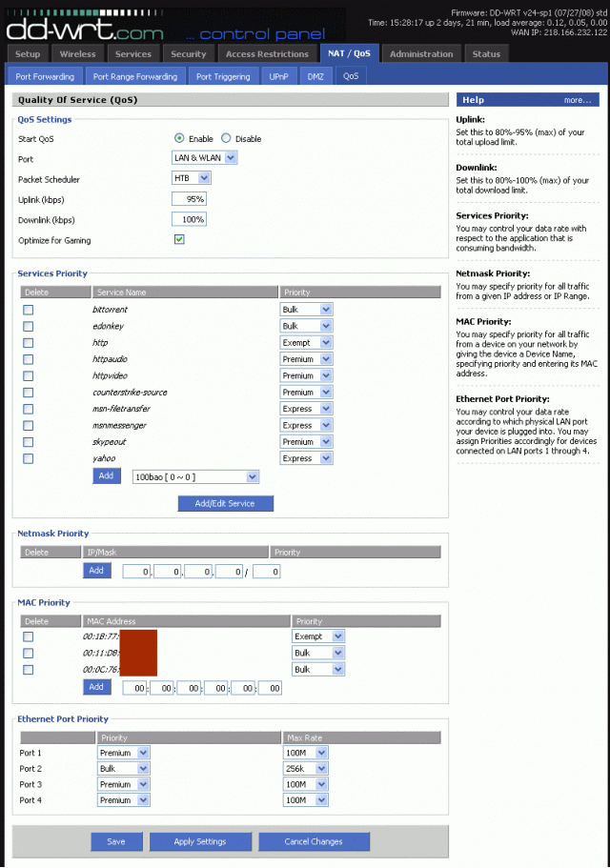Click the netmask bits field after the slash
Image resolution: width=610 pixels, height=868 pixels.
click(267, 572)
